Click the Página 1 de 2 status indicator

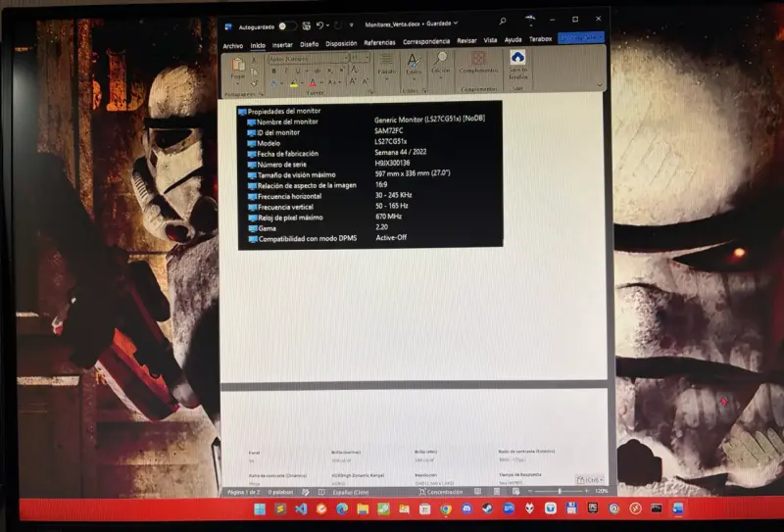(x=243, y=492)
